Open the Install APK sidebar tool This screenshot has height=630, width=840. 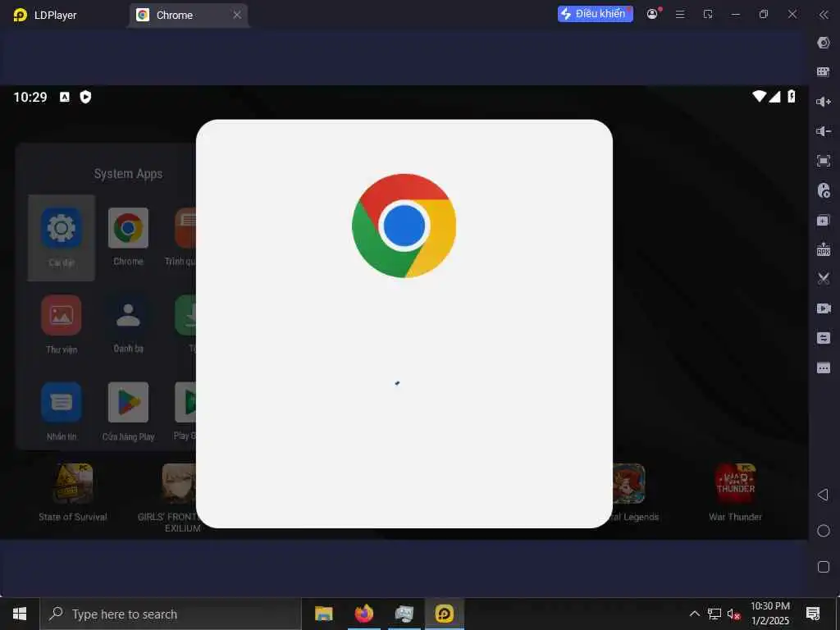click(x=824, y=249)
